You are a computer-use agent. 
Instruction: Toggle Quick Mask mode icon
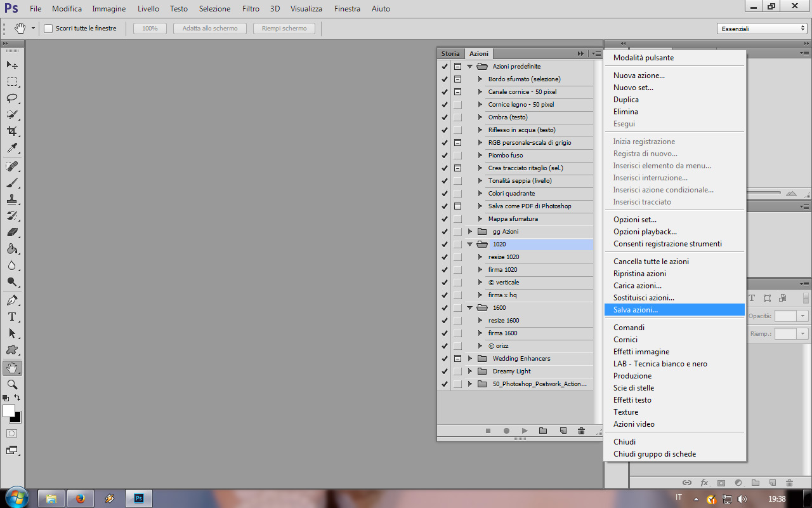[x=12, y=433]
